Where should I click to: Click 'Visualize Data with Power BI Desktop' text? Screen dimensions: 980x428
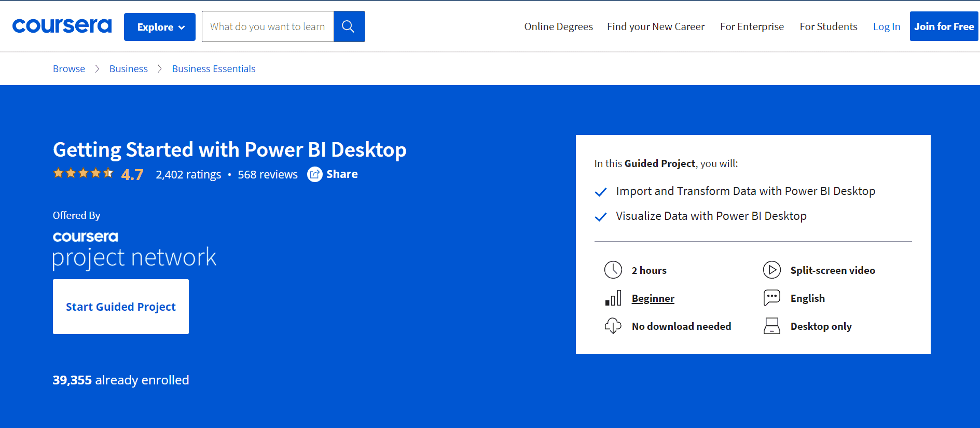(x=711, y=216)
